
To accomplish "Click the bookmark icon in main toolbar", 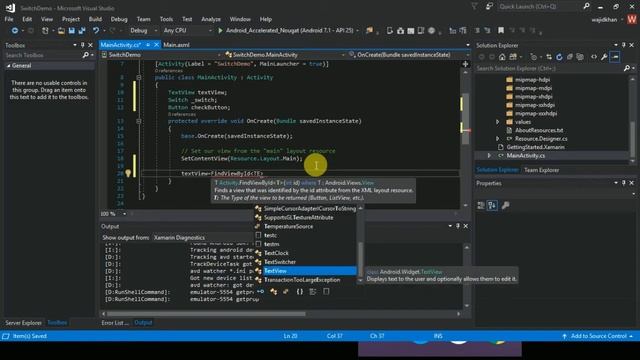I will (x=501, y=31).
